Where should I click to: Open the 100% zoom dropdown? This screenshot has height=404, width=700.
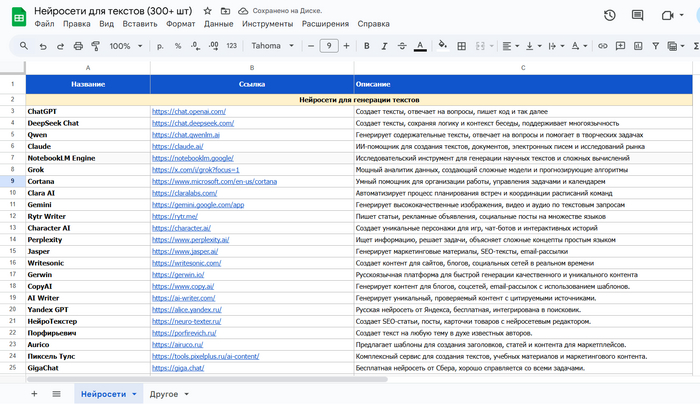coord(125,46)
